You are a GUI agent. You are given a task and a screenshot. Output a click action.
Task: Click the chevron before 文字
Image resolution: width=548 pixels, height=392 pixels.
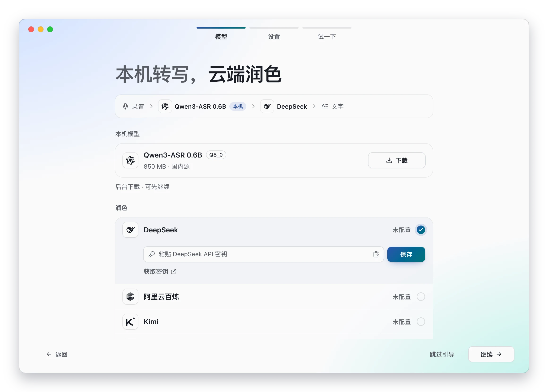tap(314, 106)
